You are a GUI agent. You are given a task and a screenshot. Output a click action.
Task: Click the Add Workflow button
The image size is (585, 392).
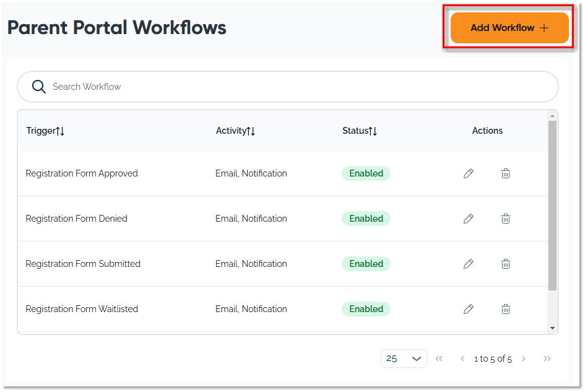[509, 28]
